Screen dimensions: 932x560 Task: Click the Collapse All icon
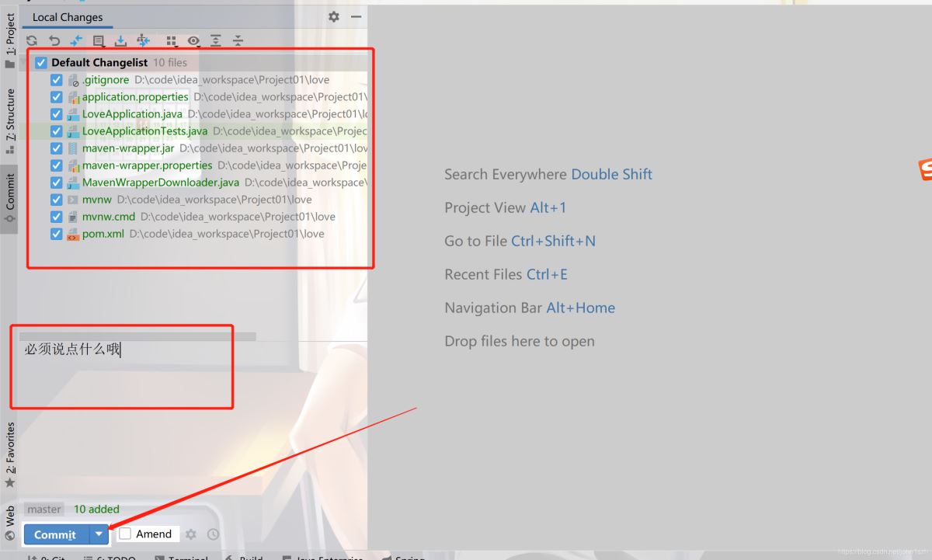click(238, 40)
